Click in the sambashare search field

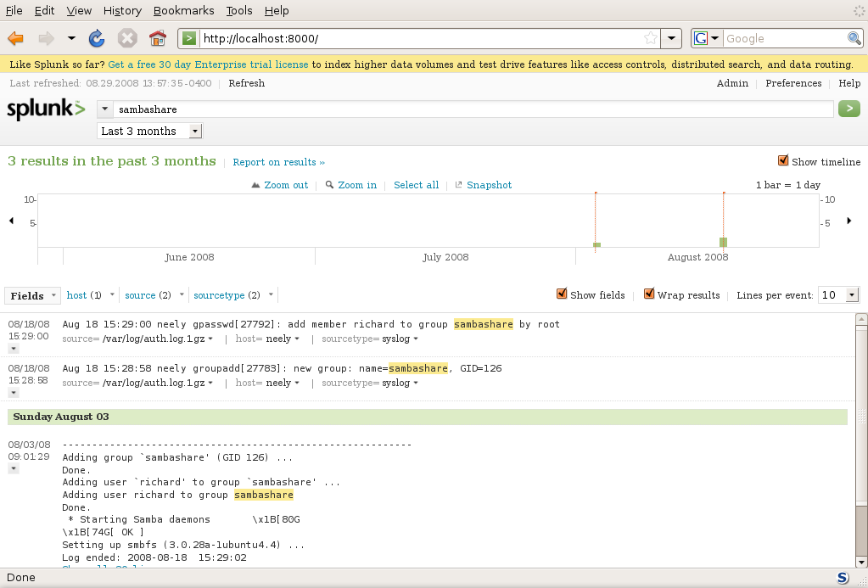tap(473, 109)
